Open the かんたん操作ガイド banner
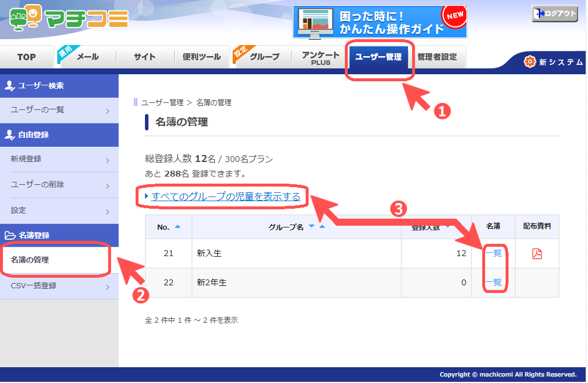 coord(379,22)
